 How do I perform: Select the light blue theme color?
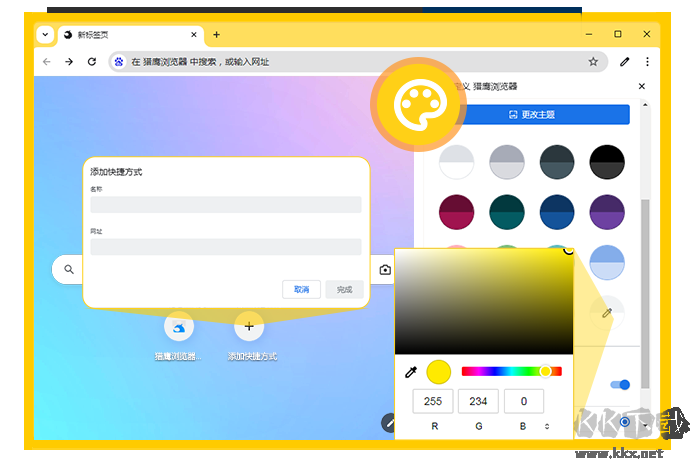[x=607, y=262]
